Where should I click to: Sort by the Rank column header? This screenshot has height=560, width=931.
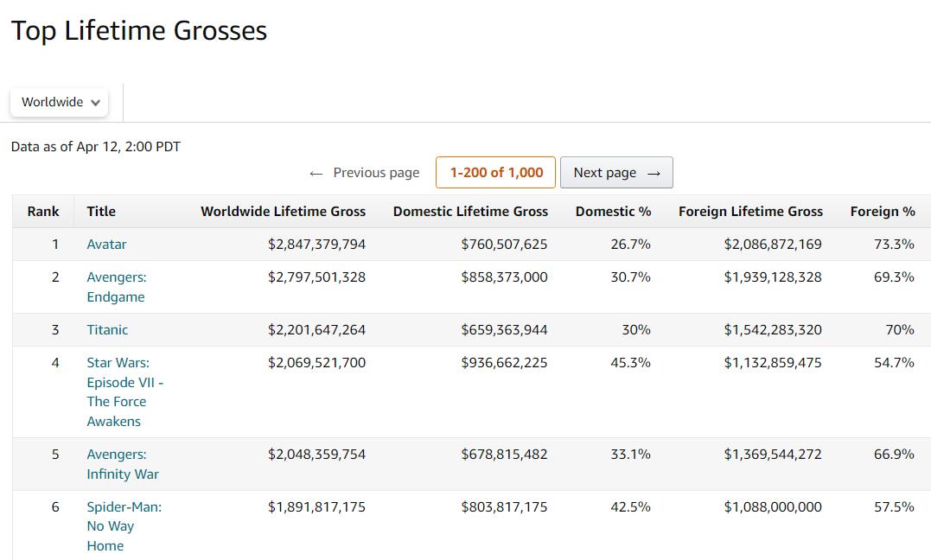[x=43, y=211]
